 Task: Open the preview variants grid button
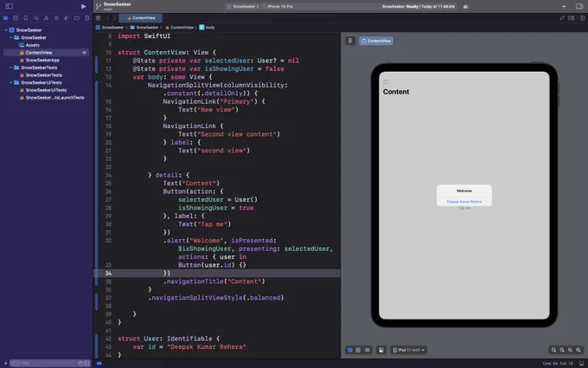point(367,350)
